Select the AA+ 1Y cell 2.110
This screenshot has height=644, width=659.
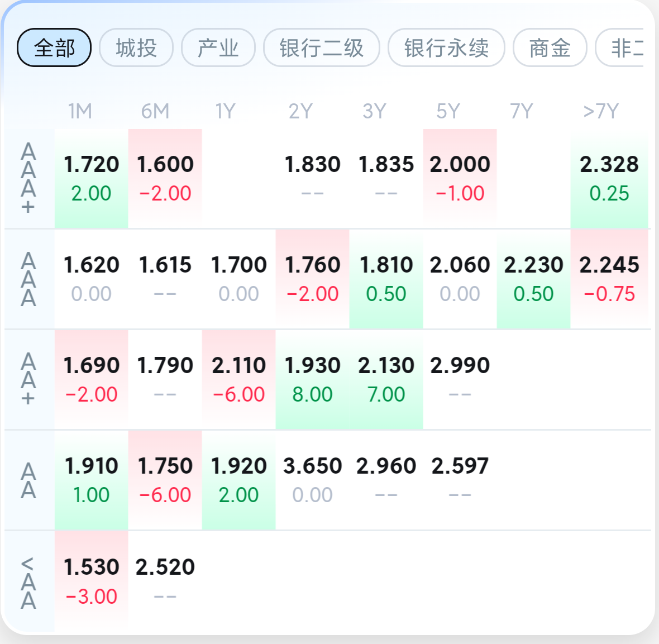click(238, 380)
